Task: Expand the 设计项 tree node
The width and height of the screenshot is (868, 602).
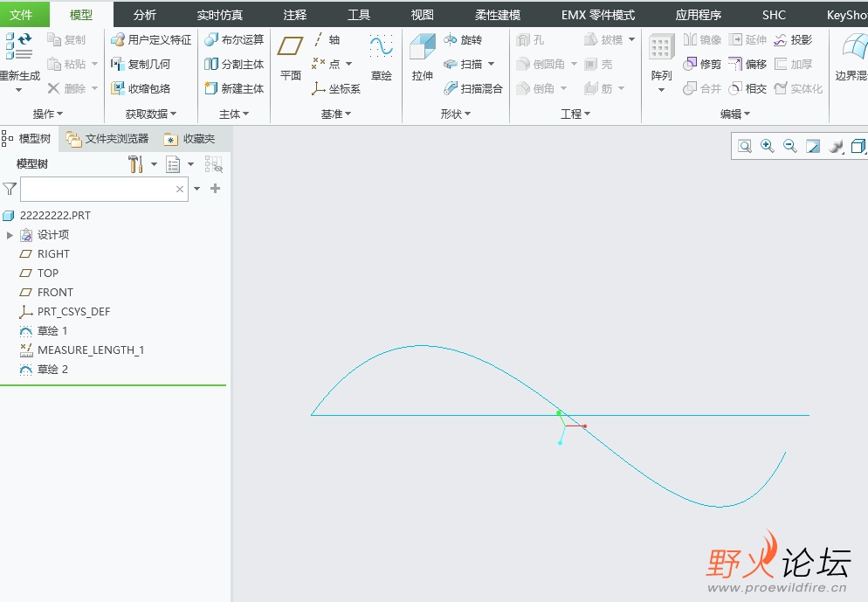Action: 10,235
